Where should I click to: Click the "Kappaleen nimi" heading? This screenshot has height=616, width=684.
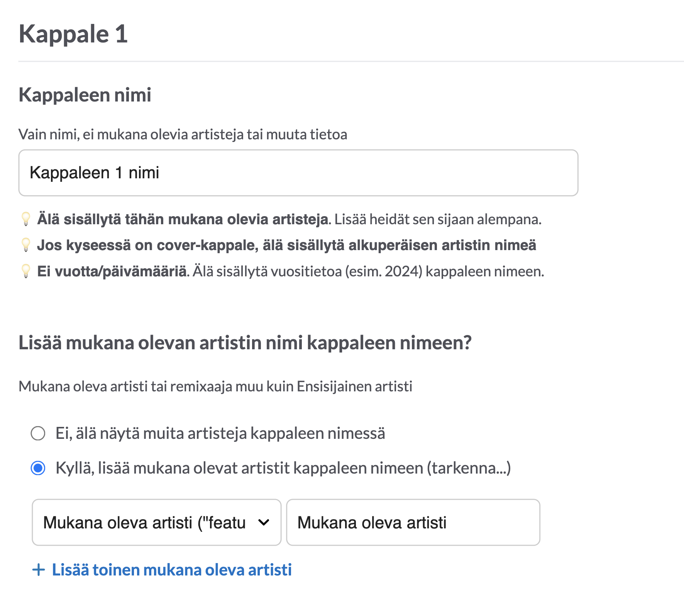(x=85, y=95)
